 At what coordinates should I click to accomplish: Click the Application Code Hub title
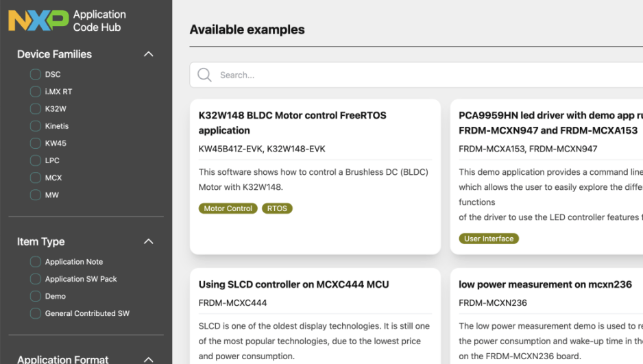tap(99, 21)
